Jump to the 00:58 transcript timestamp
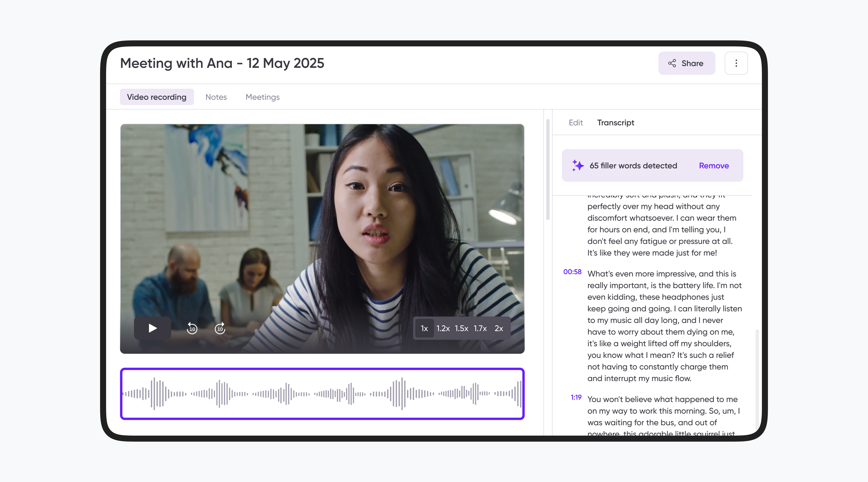The width and height of the screenshot is (868, 482). coord(572,272)
